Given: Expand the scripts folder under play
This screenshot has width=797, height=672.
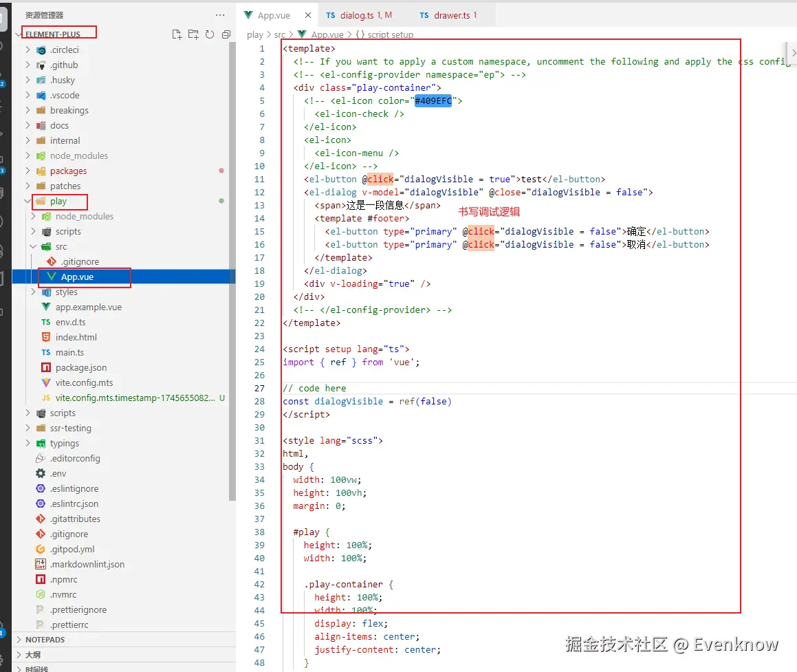Looking at the screenshot, I should (x=34, y=231).
